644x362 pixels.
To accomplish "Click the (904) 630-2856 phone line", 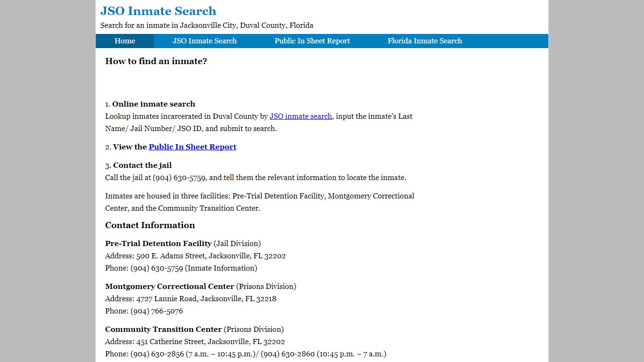I will (x=246, y=354).
